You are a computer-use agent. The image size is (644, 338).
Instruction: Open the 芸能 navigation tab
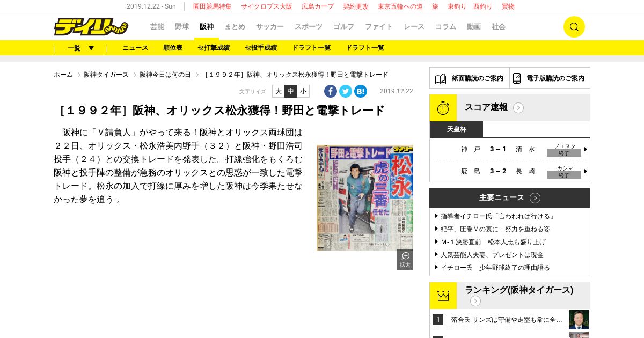pyautogui.click(x=157, y=27)
